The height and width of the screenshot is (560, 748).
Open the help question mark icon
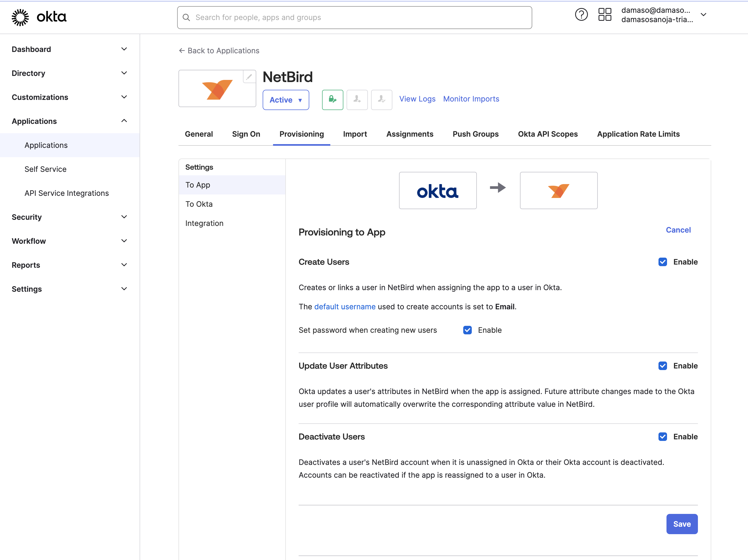coord(581,14)
